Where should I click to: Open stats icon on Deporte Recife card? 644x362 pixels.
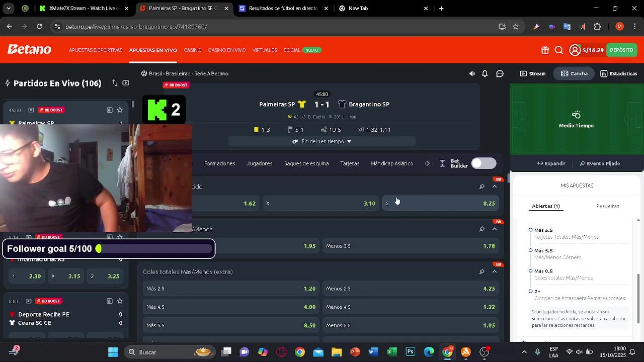[109, 301]
